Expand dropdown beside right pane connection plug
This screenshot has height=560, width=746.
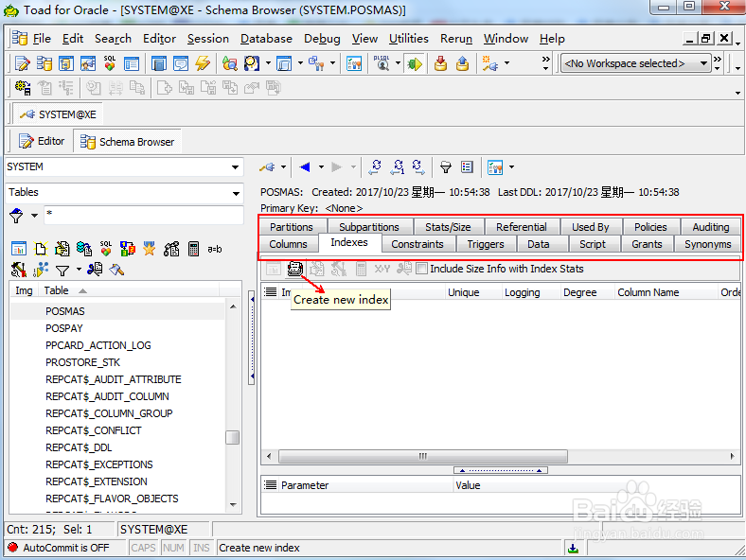click(283, 166)
